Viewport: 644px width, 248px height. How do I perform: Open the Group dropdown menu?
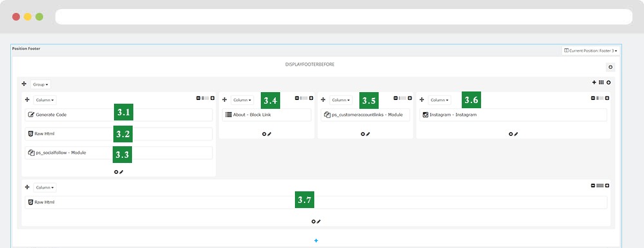[x=41, y=84]
